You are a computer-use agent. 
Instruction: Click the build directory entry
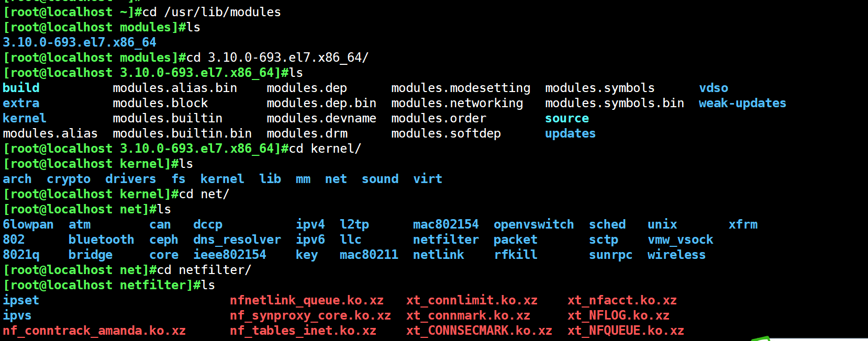(x=21, y=88)
